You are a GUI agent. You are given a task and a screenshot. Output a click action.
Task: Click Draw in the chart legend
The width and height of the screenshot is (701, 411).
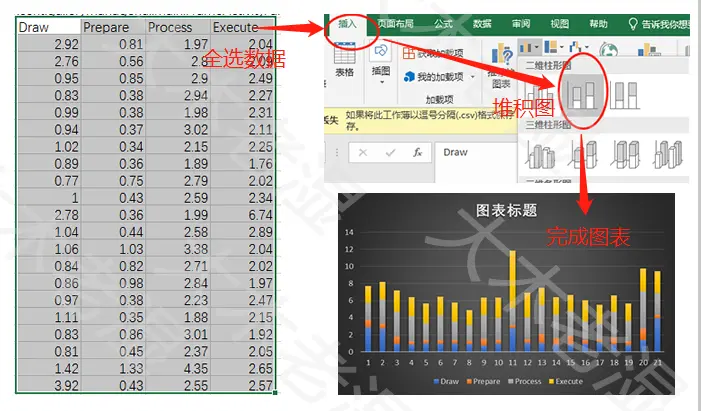click(x=446, y=381)
